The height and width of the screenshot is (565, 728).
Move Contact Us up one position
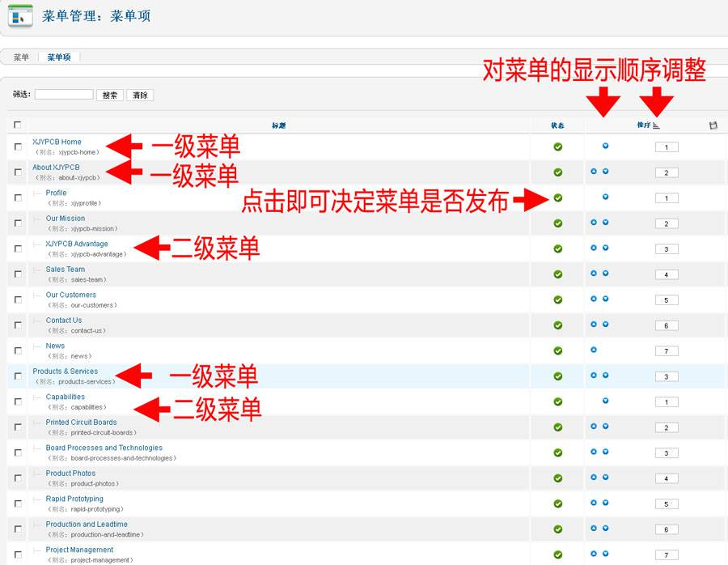(x=594, y=325)
